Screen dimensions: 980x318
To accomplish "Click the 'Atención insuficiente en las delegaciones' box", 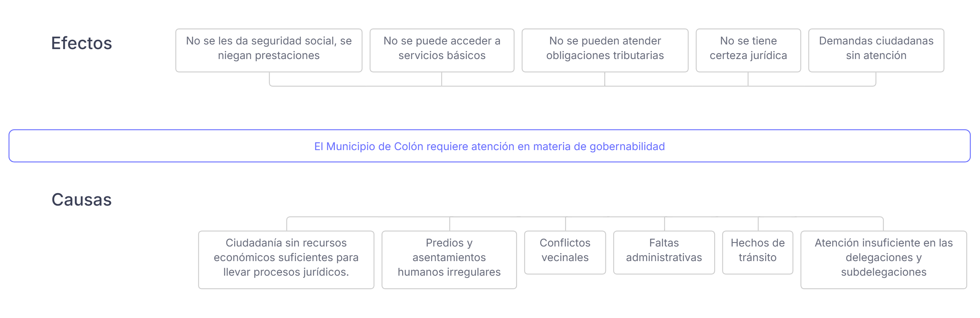I will (883, 259).
